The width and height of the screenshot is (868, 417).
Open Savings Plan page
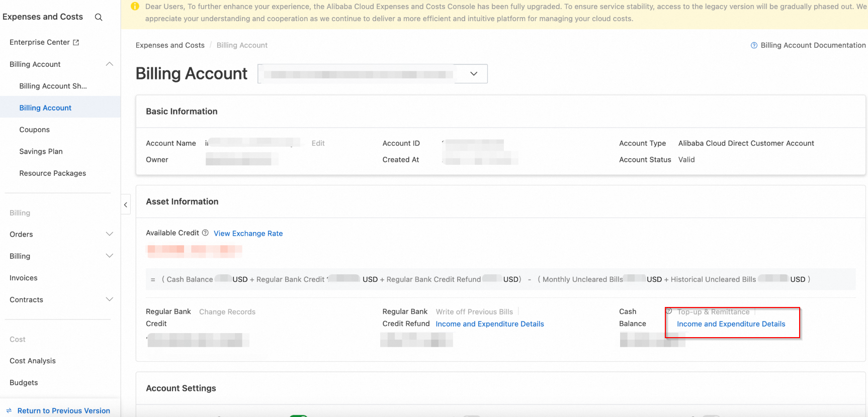coord(41,151)
